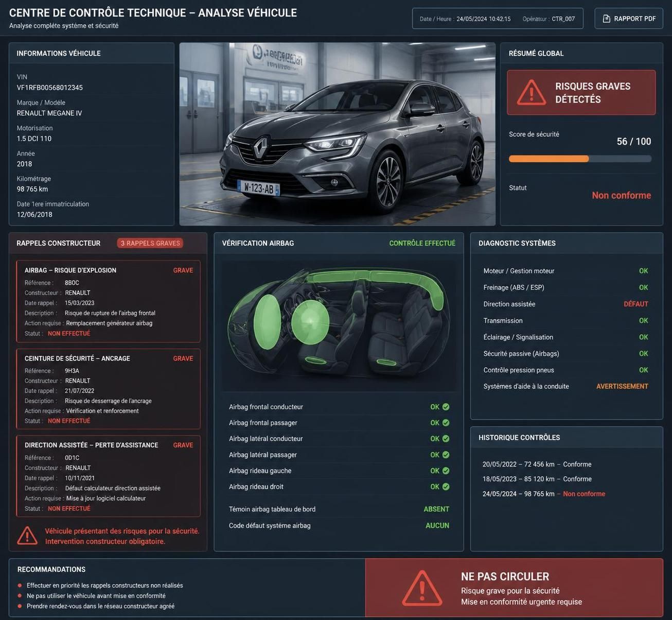
Task: Click the action Remplacement générateur airbag
Action: 109,323
